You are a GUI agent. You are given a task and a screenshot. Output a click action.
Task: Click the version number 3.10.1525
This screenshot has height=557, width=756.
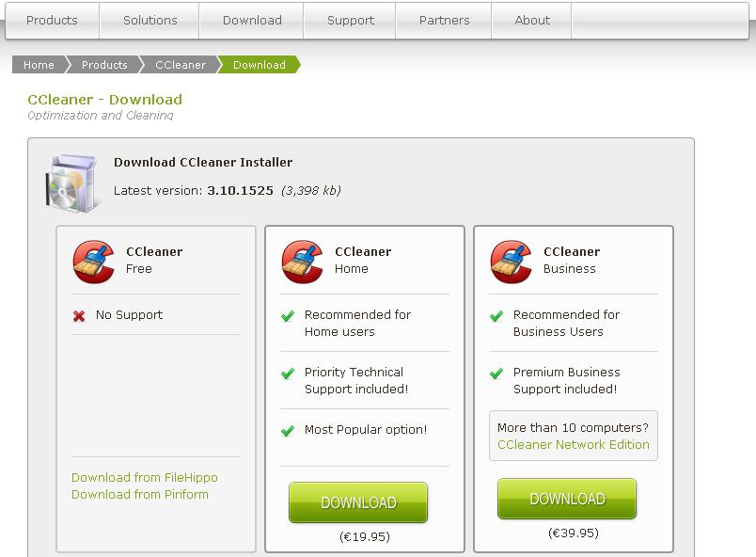pyautogui.click(x=240, y=190)
